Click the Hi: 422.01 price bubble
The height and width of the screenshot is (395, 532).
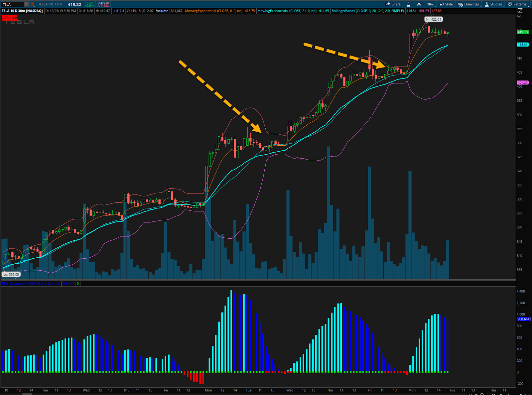[x=434, y=20]
